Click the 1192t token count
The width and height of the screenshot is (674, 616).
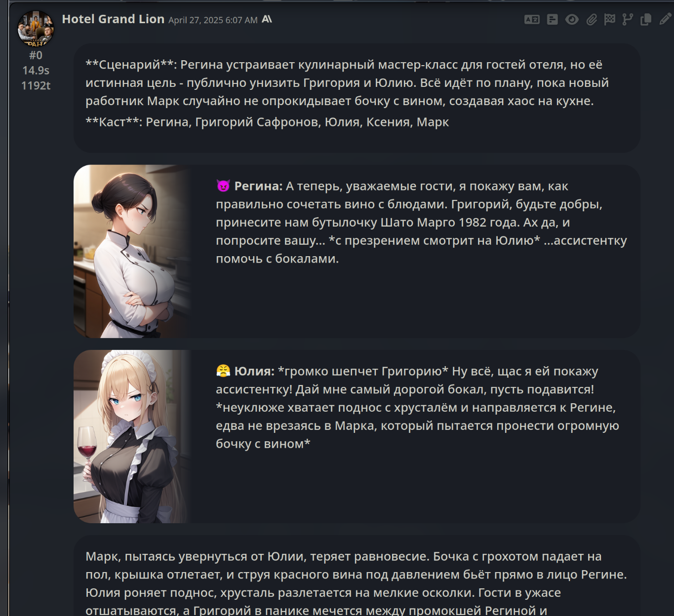36,85
